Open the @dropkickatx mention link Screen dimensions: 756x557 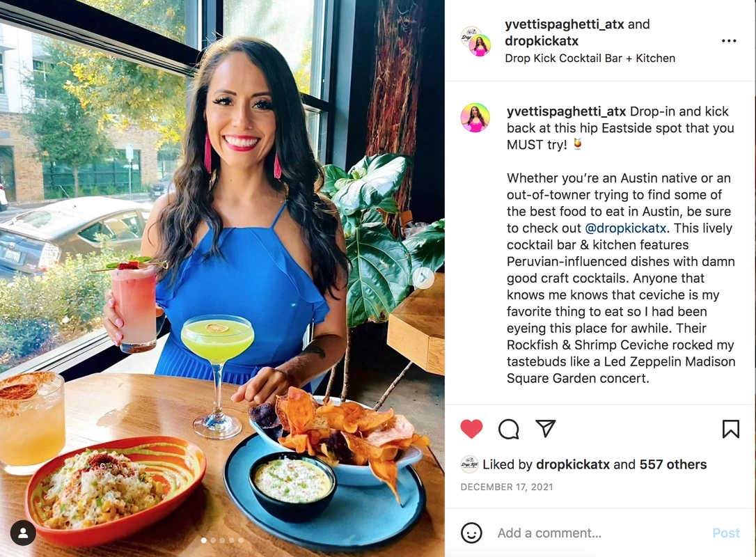pos(625,228)
